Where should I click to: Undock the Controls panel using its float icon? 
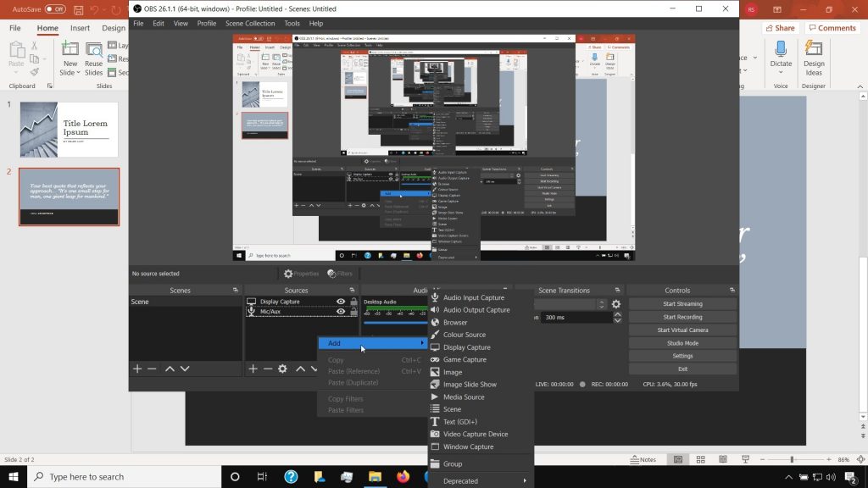[732, 290]
